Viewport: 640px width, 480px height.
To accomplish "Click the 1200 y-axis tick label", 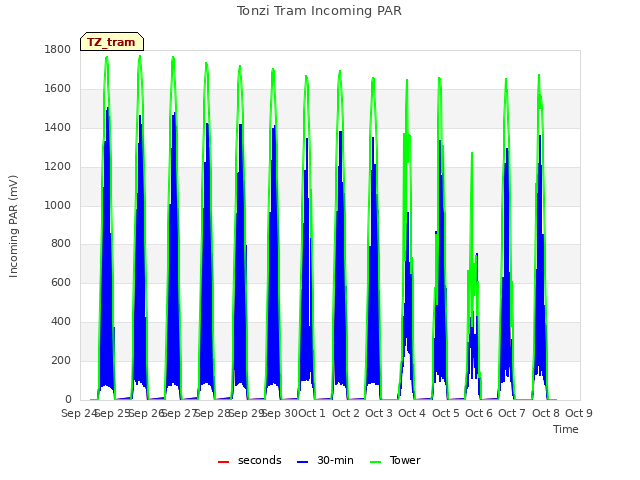I will [x=58, y=167].
